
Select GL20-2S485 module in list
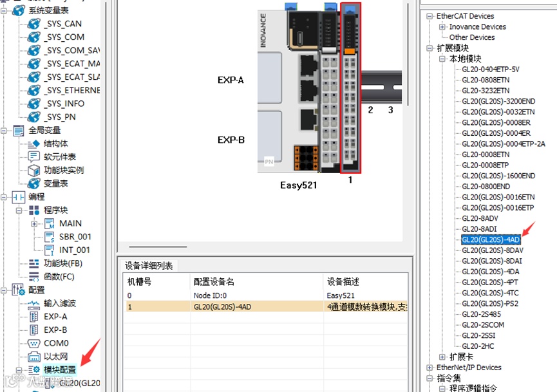click(x=481, y=314)
